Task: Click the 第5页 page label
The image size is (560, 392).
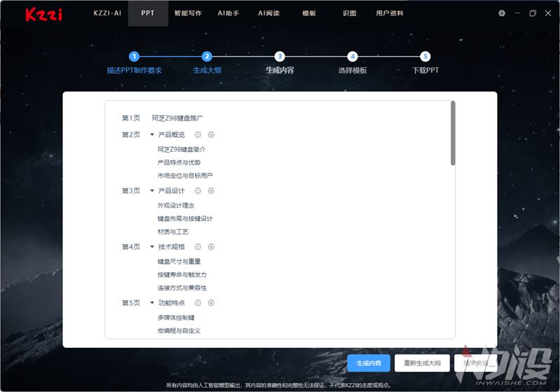Action: (x=131, y=302)
